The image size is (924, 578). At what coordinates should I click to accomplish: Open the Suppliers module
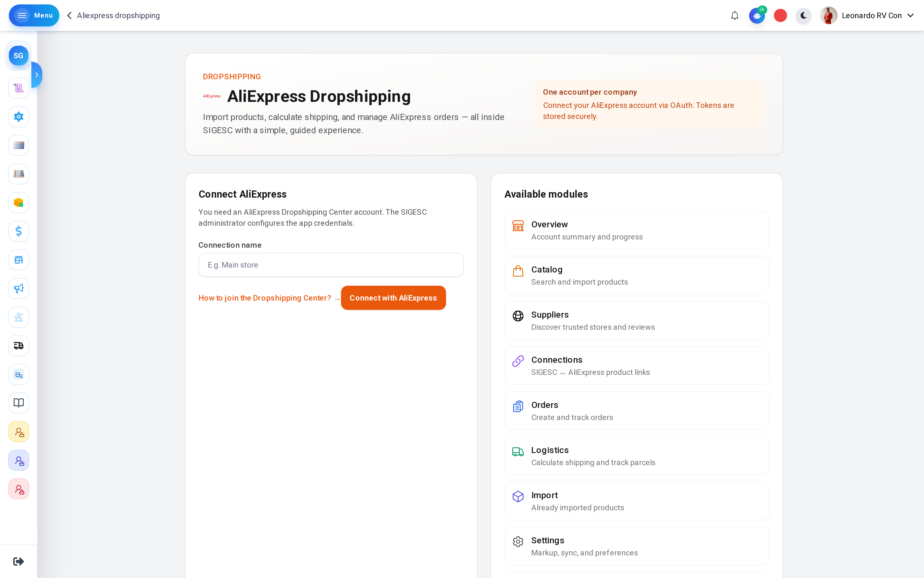[x=637, y=320]
